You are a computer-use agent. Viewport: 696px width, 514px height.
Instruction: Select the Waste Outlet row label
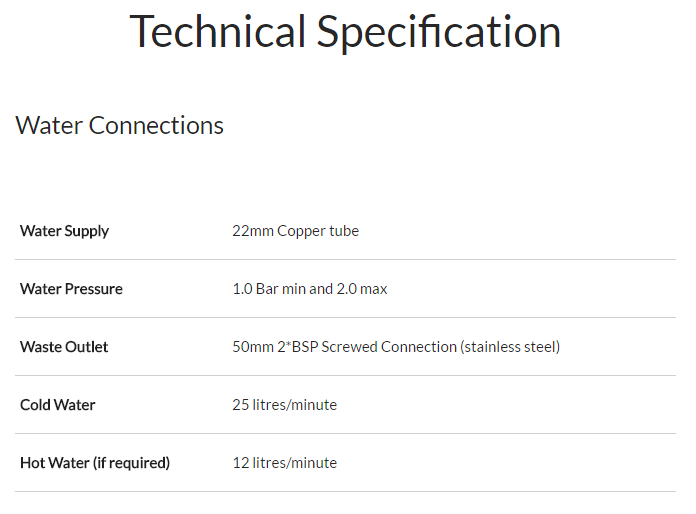64,347
